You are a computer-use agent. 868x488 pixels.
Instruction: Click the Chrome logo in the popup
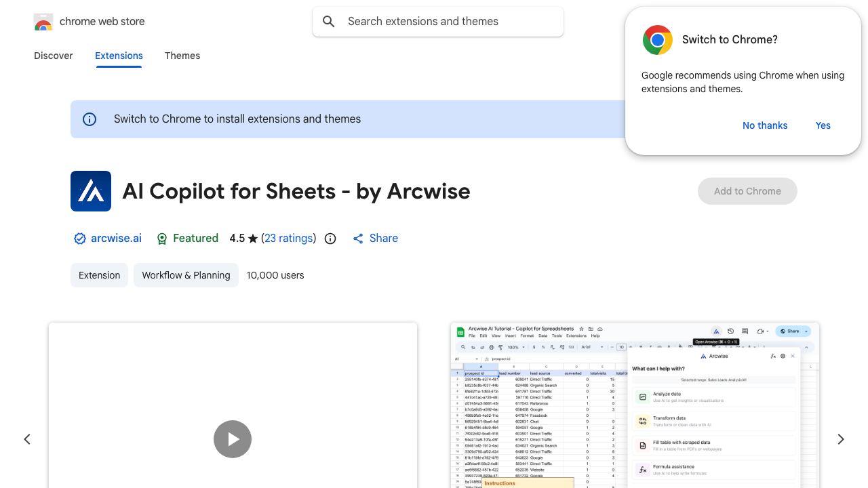(658, 40)
